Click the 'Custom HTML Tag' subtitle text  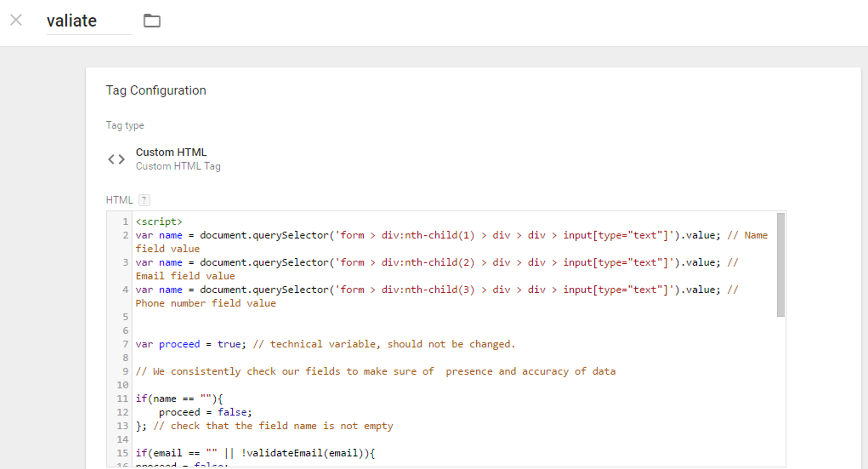(x=178, y=166)
